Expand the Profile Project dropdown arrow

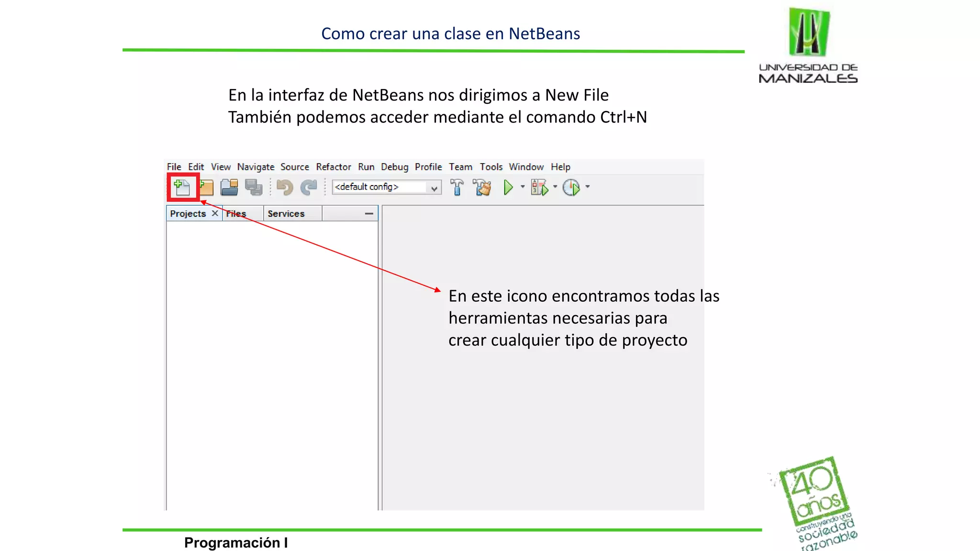click(x=588, y=187)
